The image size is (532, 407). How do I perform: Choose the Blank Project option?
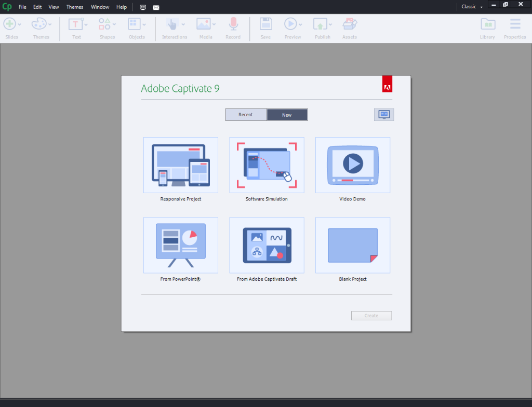[352, 245]
